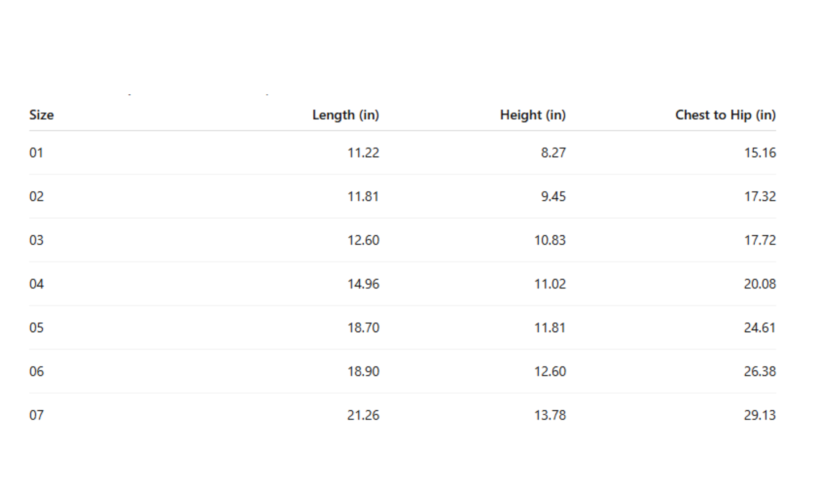The height and width of the screenshot is (504, 840).
Task: Click the Chest to Hip (in) header
Action: tap(725, 115)
